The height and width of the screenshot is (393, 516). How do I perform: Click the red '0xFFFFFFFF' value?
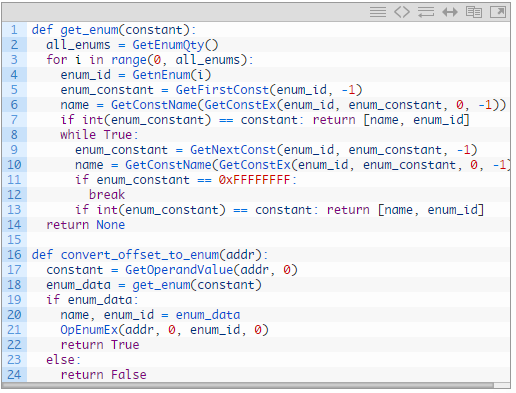click(x=254, y=180)
